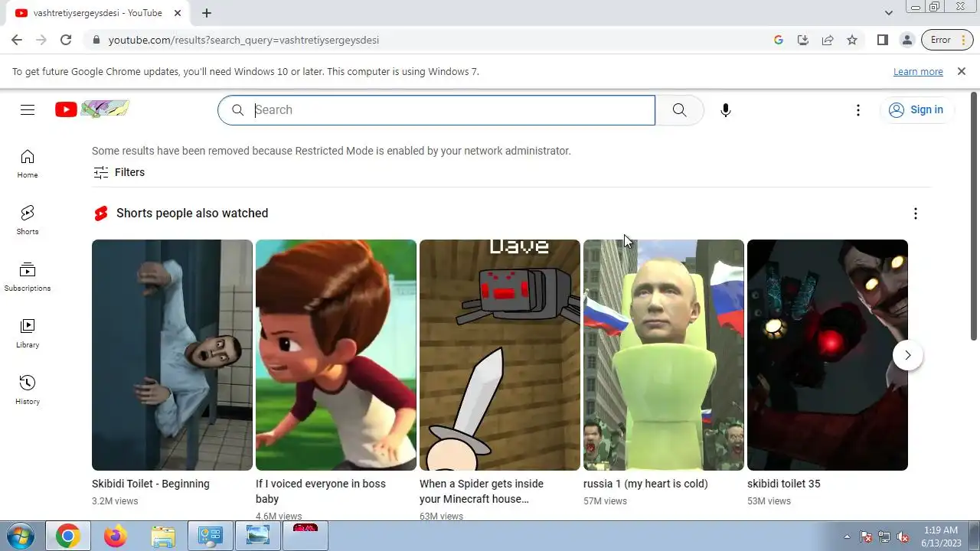Click the Chrome Error button

click(940, 40)
